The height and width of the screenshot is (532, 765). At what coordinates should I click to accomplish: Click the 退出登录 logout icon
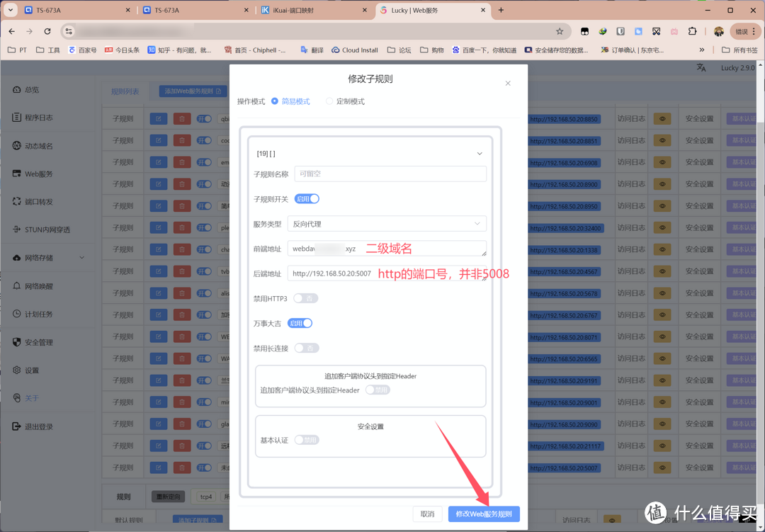[17, 426]
